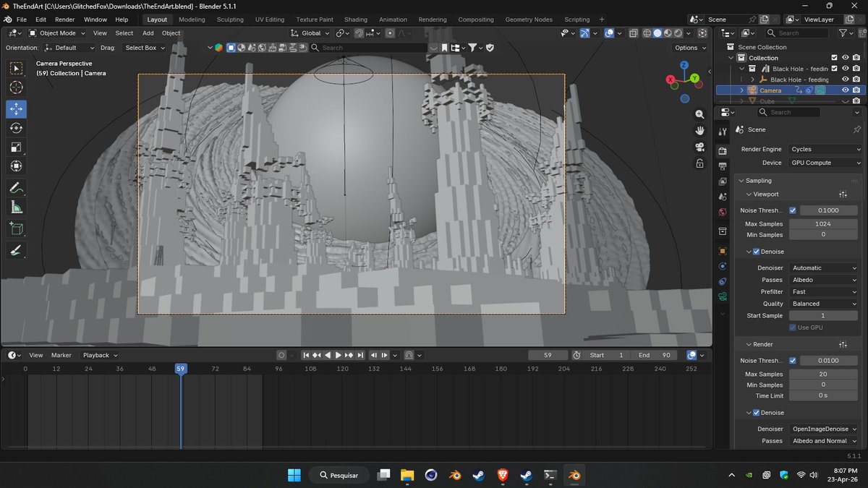Switch to the Shading workspace tab
868x488 pixels.
pyautogui.click(x=355, y=20)
